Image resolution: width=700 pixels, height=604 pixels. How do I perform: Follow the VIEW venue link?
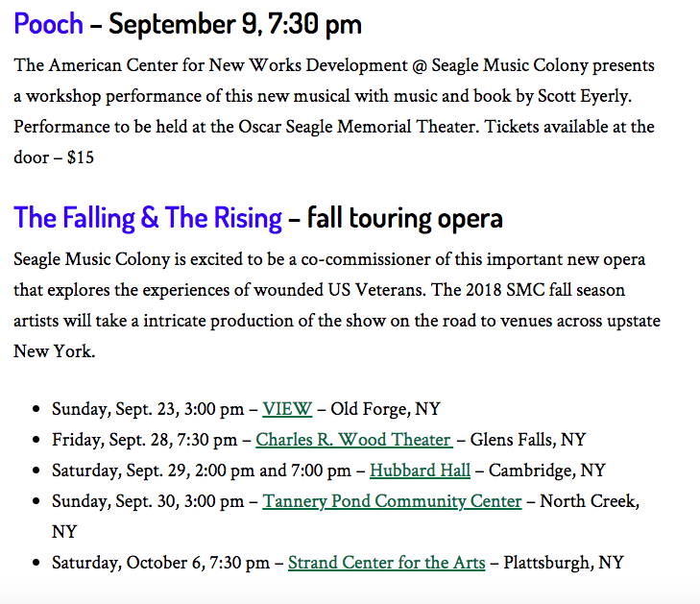click(287, 409)
